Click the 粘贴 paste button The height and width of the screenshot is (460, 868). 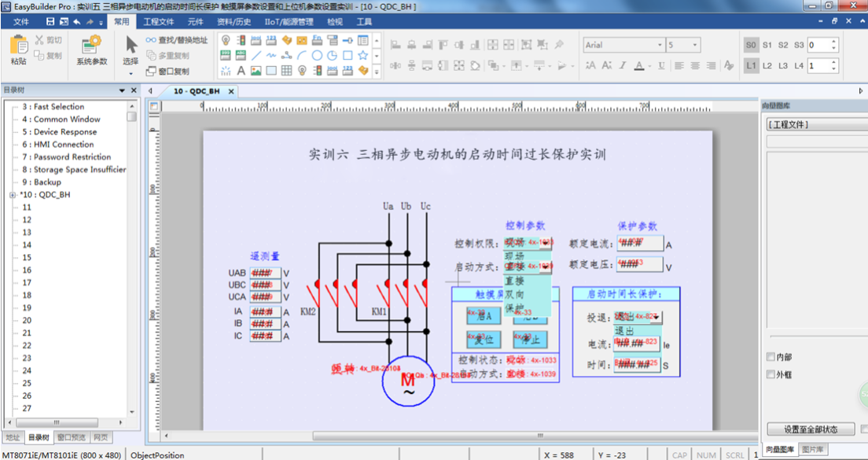(19, 50)
